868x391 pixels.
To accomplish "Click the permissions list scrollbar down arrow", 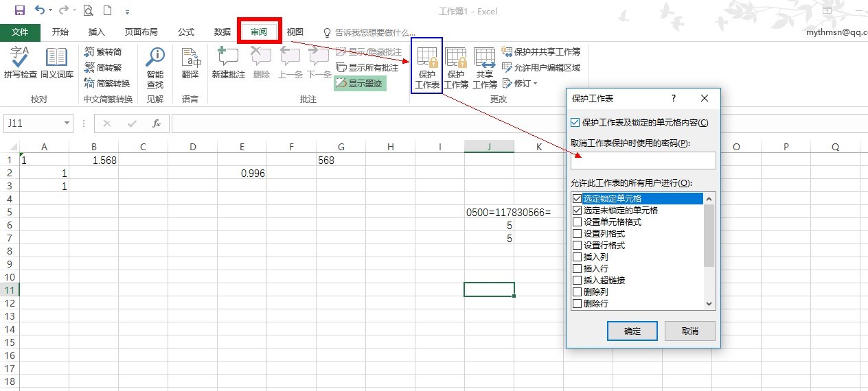I will click(x=709, y=304).
